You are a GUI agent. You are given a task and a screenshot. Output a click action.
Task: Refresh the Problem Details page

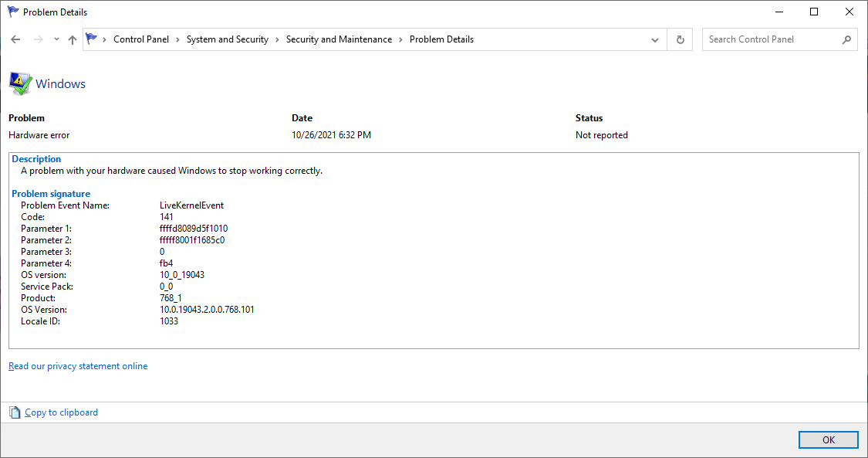680,39
